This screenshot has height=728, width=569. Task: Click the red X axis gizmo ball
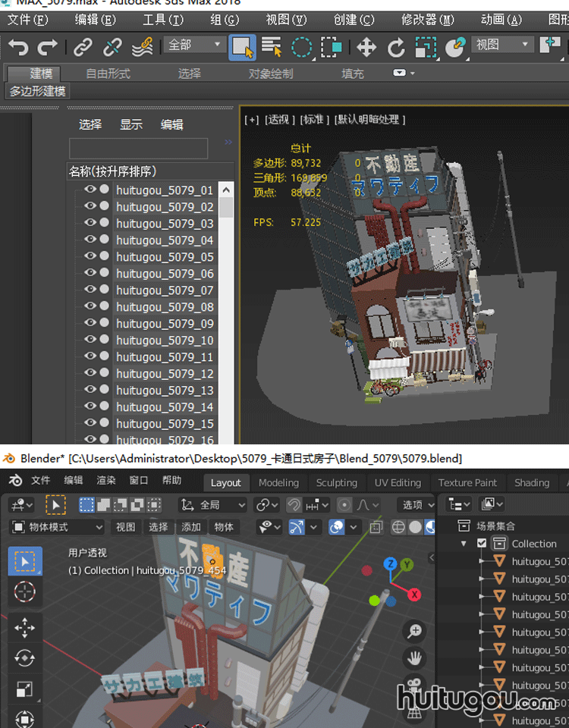tap(414, 595)
